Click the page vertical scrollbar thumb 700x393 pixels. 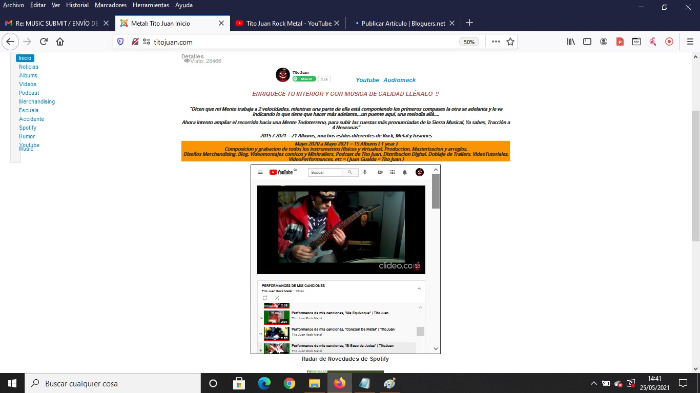click(x=695, y=175)
